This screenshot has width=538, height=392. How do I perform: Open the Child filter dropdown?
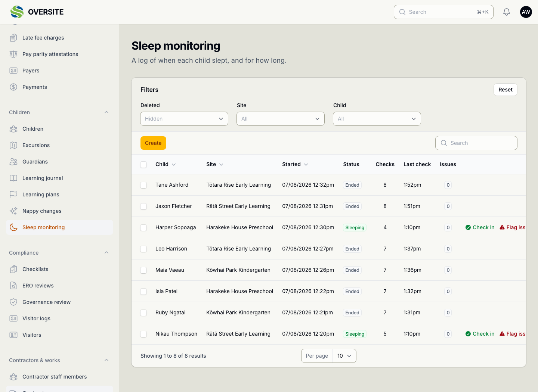tap(377, 119)
